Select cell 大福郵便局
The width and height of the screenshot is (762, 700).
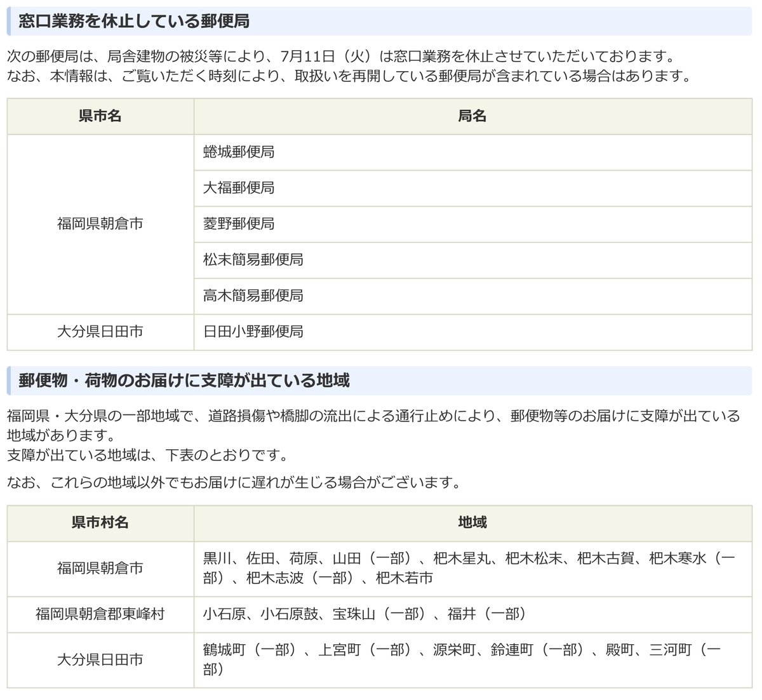tap(472, 188)
